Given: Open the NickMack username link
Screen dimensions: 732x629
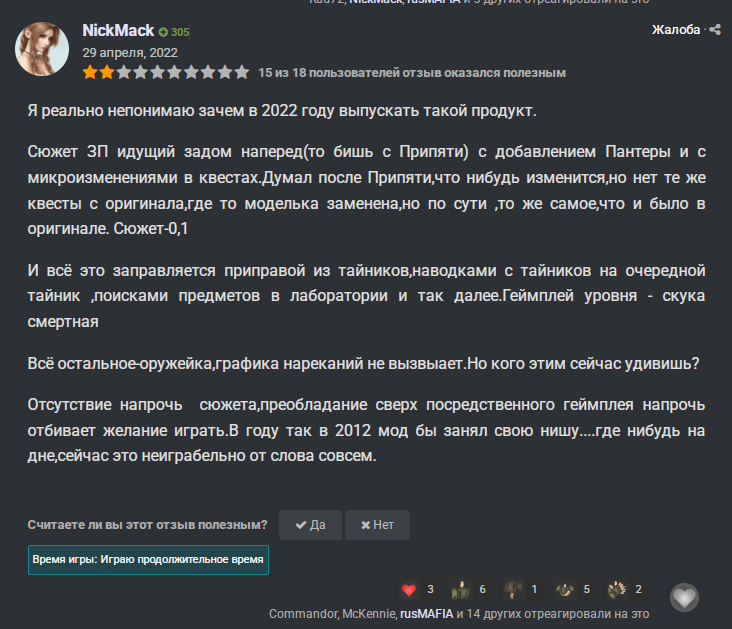Looking at the screenshot, I should point(118,31).
